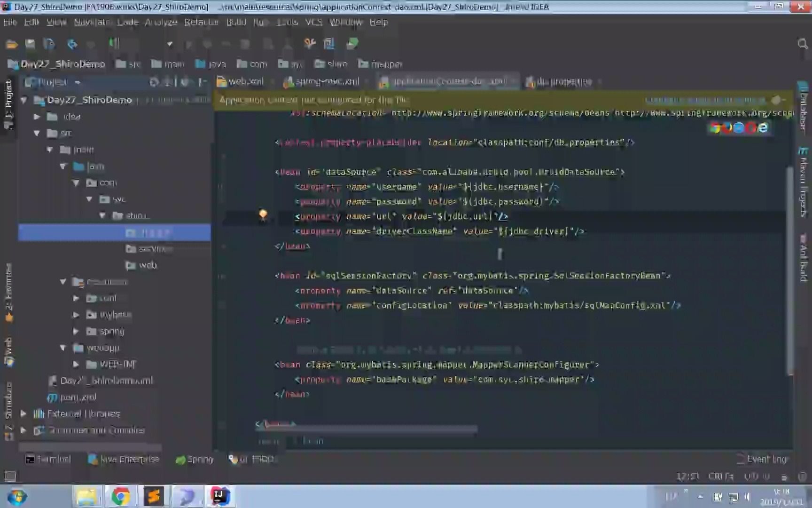This screenshot has width=812, height=508.
Task: Select pom.xml in the project tree
Action: tap(72, 397)
